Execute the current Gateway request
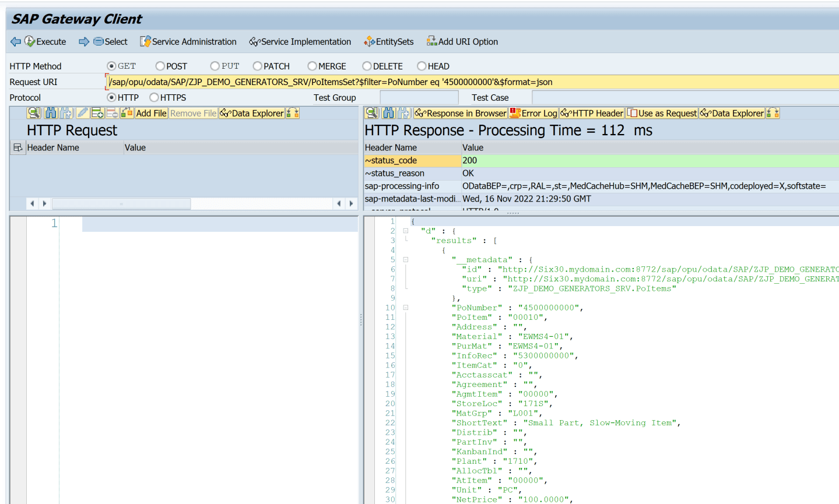Screen dimensions: 839x504 (45, 41)
